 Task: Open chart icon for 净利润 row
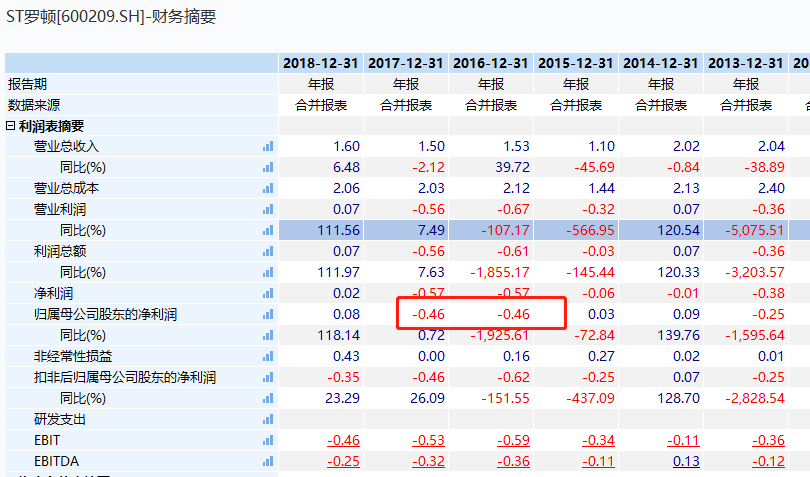(x=268, y=293)
